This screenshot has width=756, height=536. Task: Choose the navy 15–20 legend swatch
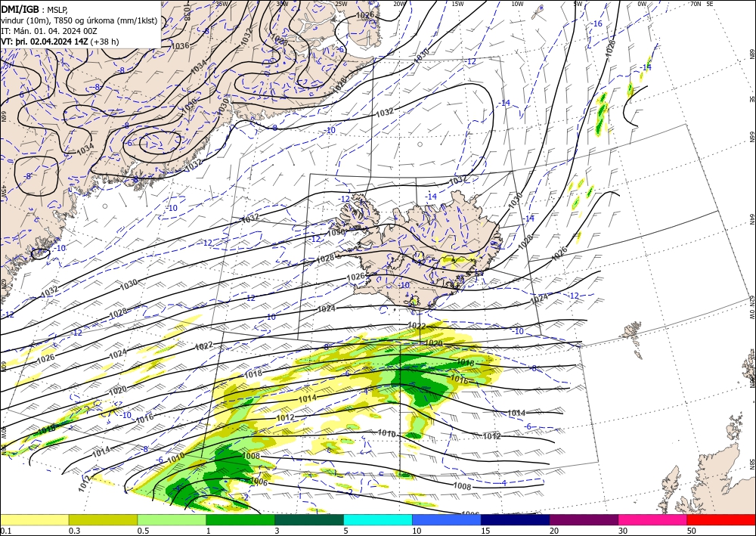click(x=515, y=519)
